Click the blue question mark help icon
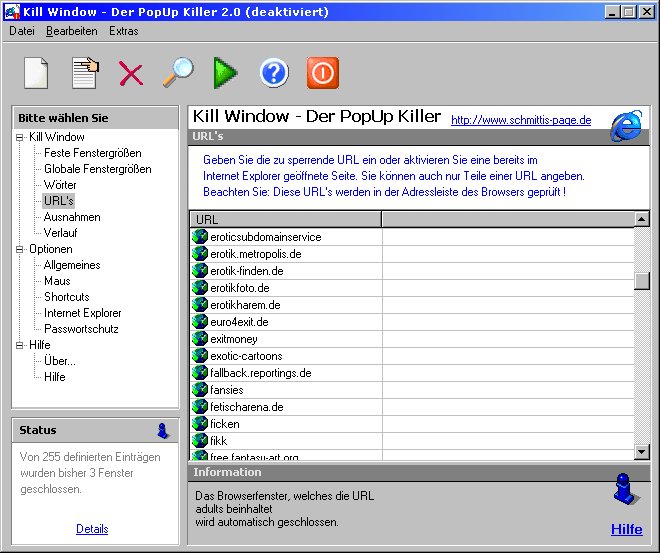 [274, 73]
